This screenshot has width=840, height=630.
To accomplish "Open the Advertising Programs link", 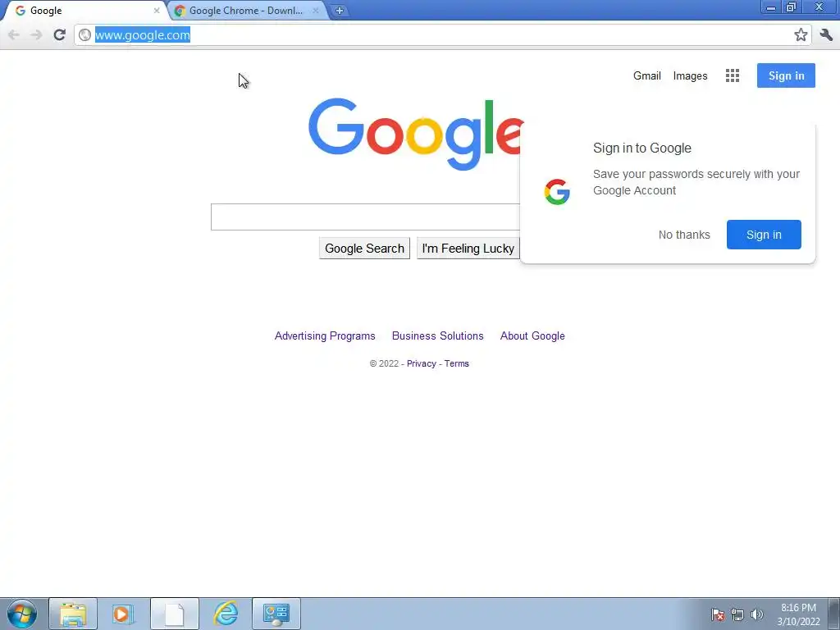I will [325, 336].
